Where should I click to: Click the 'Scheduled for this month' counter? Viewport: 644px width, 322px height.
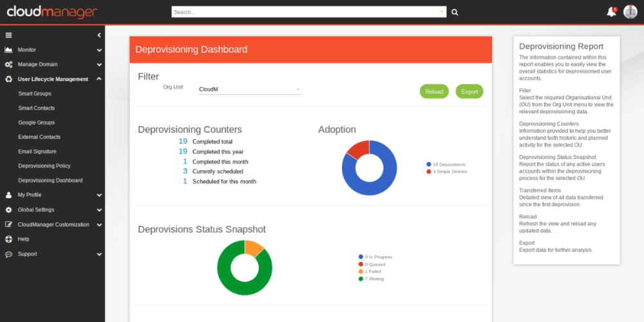tap(220, 182)
